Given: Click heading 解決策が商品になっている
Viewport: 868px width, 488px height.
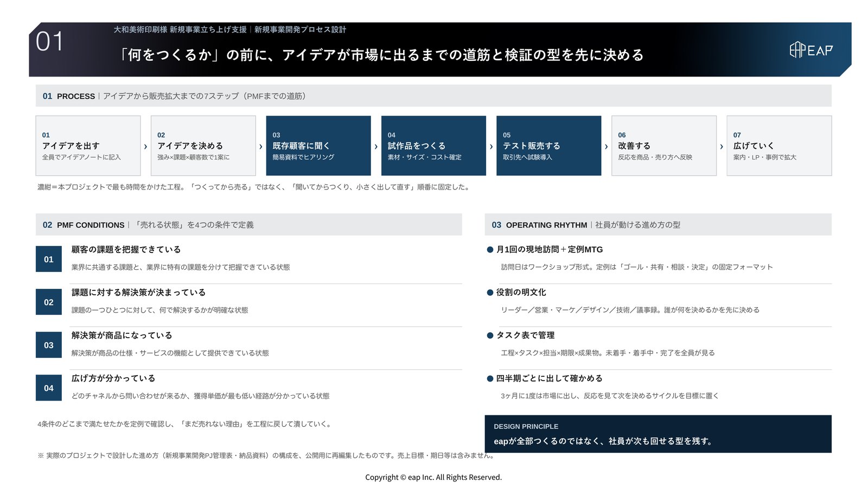Looking at the screenshot, I should (x=122, y=335).
